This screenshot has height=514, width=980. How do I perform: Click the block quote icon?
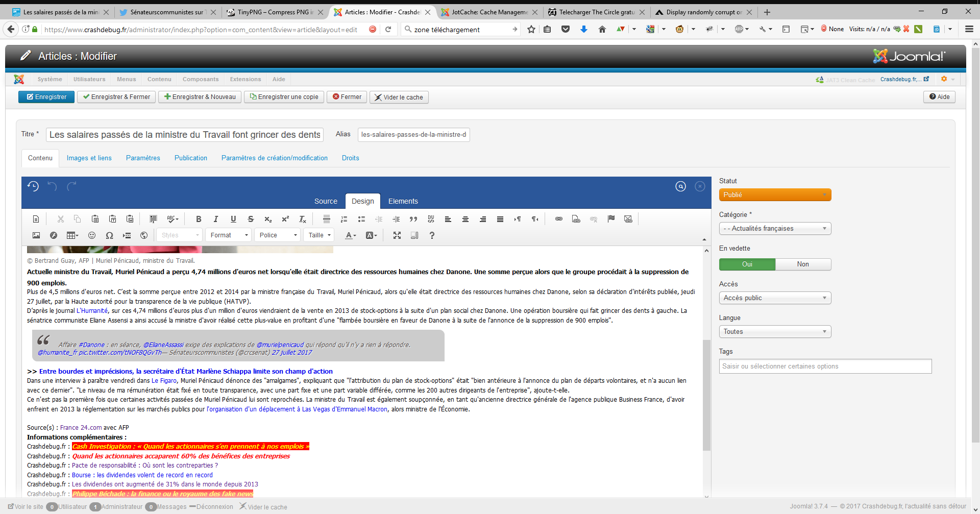click(413, 219)
